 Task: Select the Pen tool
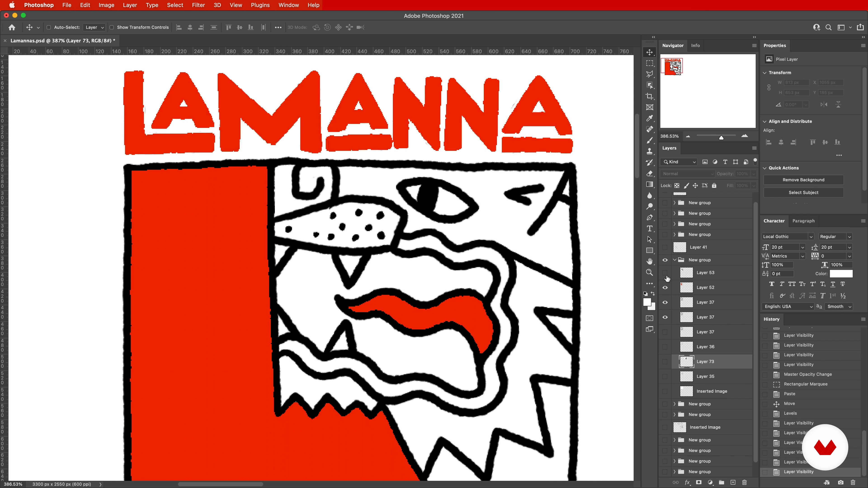point(649,218)
